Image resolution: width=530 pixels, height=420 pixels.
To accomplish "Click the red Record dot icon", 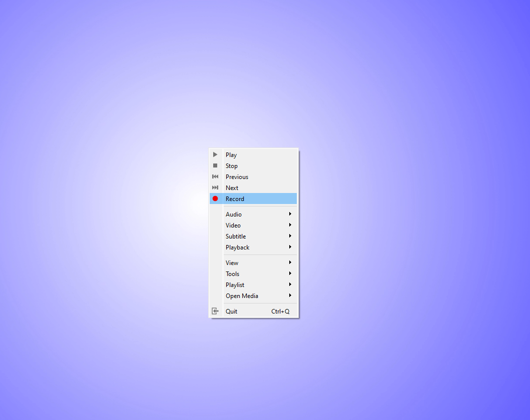I will click(x=215, y=198).
